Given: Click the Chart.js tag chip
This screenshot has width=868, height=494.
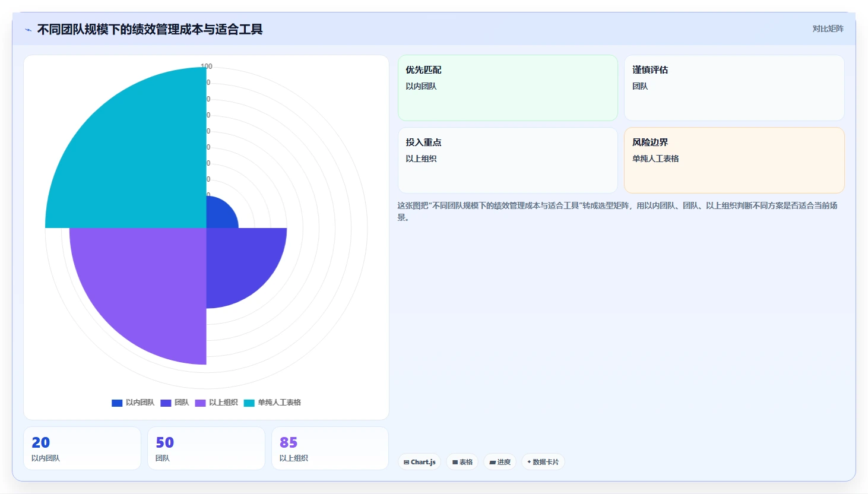Looking at the screenshot, I should 419,462.
